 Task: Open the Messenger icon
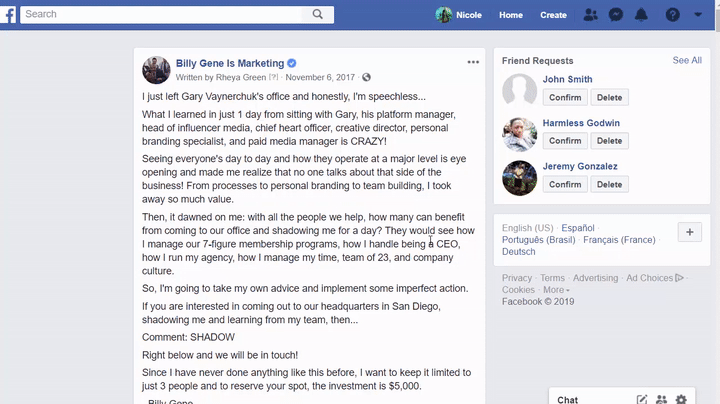[616, 15]
